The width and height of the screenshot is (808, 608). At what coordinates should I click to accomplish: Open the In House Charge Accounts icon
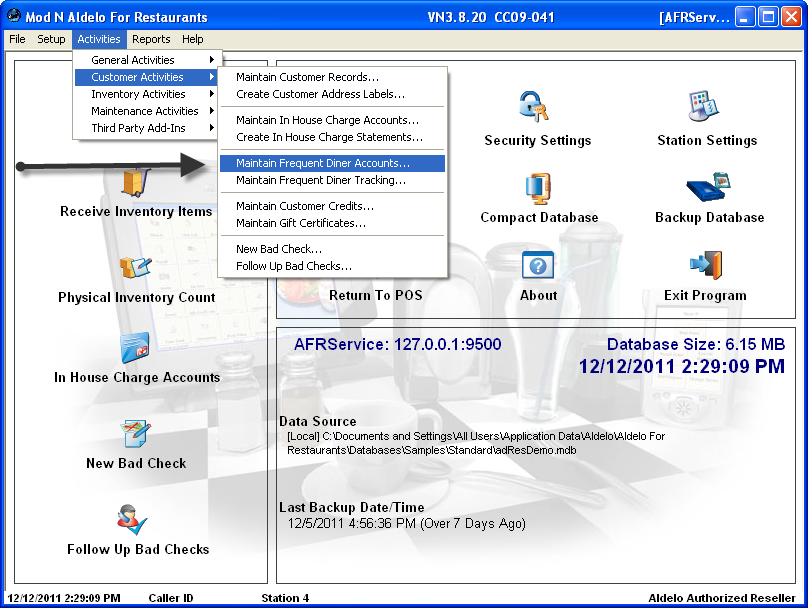click(x=135, y=348)
